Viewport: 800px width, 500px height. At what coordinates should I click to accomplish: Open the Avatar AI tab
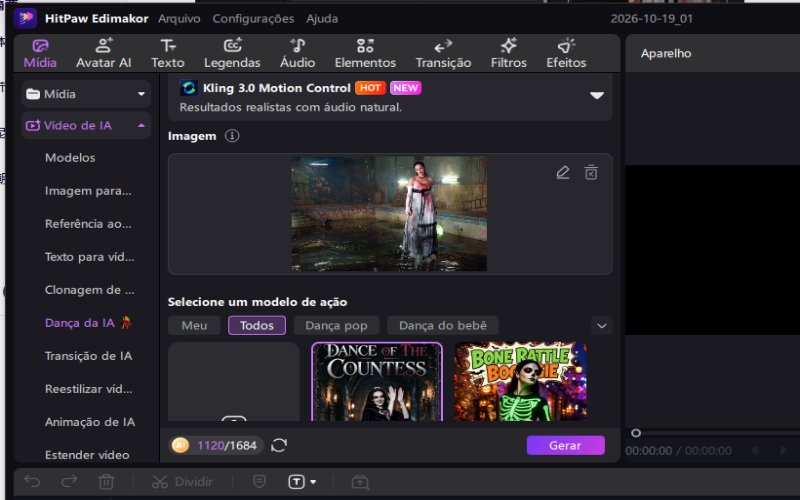[104, 54]
